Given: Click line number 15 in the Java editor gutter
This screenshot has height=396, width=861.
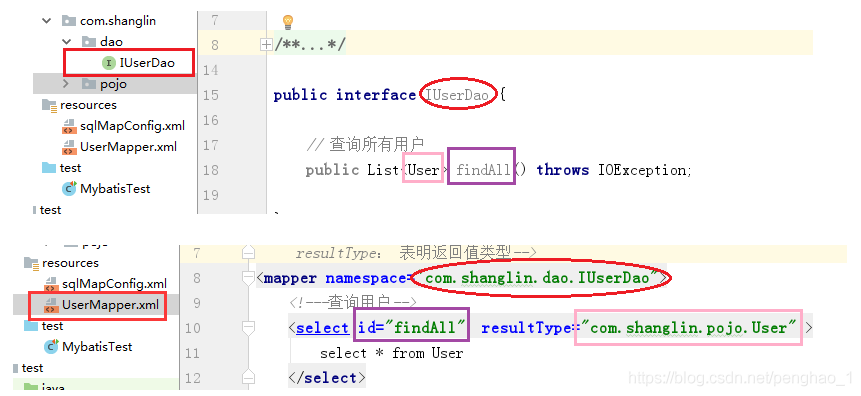Looking at the screenshot, I should [x=211, y=95].
